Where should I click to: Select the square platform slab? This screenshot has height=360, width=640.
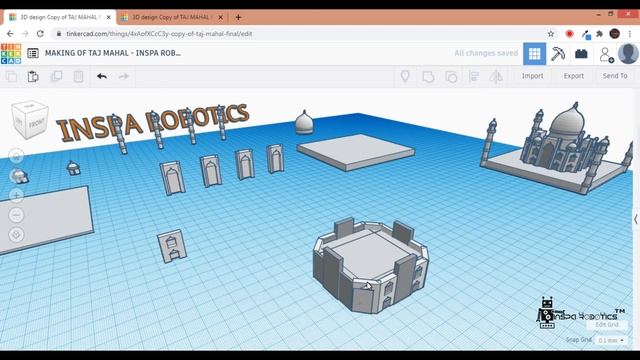pyautogui.click(x=356, y=152)
